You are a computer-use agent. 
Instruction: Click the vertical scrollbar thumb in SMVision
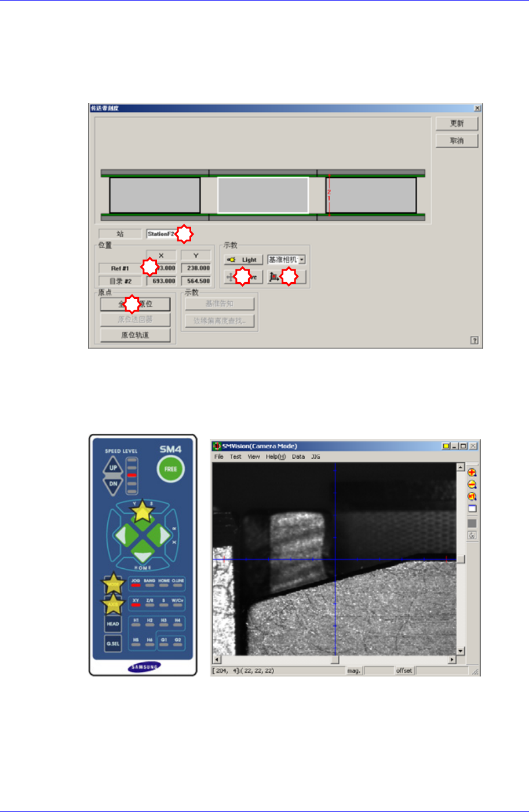[x=461, y=559]
